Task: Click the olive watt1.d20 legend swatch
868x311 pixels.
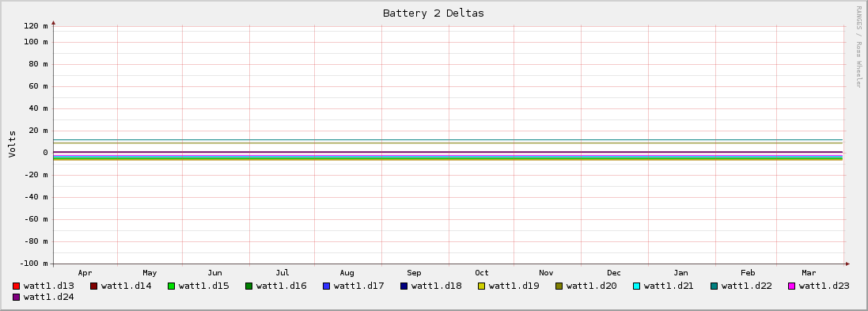Action: click(x=559, y=286)
